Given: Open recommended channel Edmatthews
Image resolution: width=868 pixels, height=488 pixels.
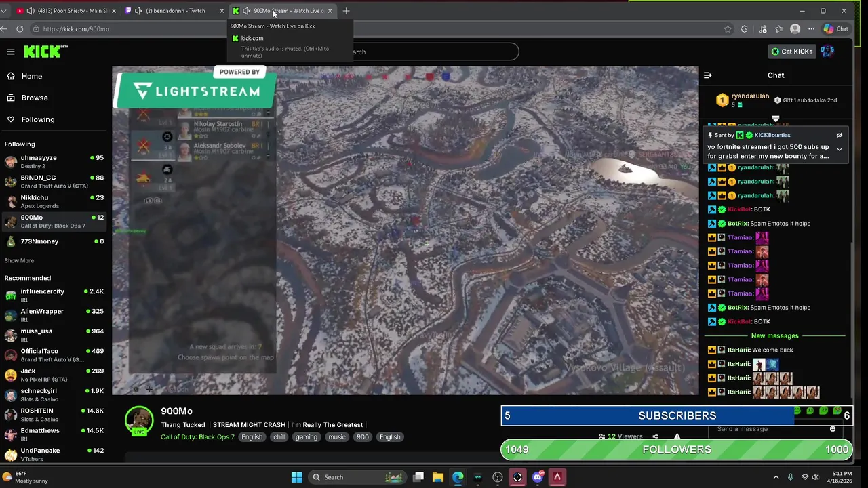Looking at the screenshot, I should tap(54, 434).
